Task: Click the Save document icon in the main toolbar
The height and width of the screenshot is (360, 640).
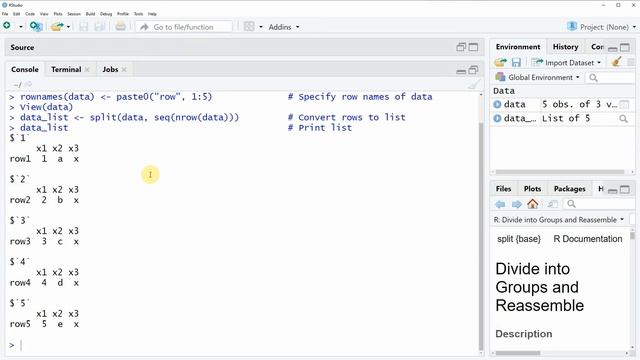Action: click(x=84, y=27)
